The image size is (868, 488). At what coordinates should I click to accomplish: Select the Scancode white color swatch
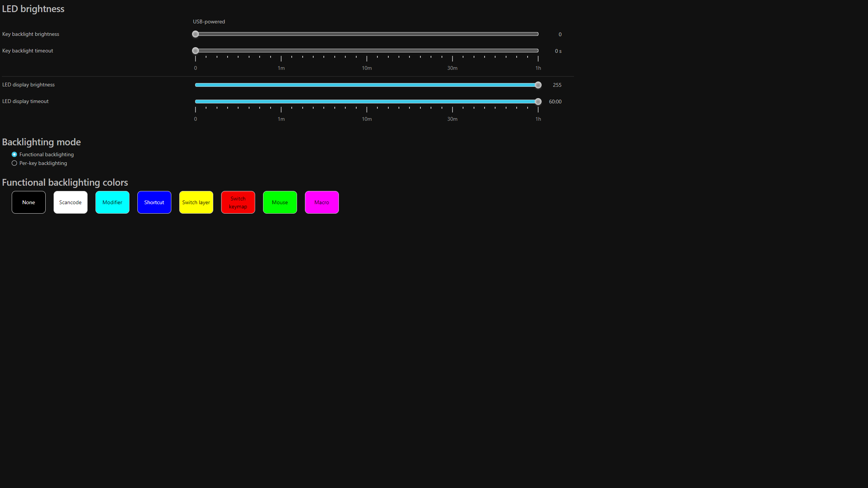[70, 202]
